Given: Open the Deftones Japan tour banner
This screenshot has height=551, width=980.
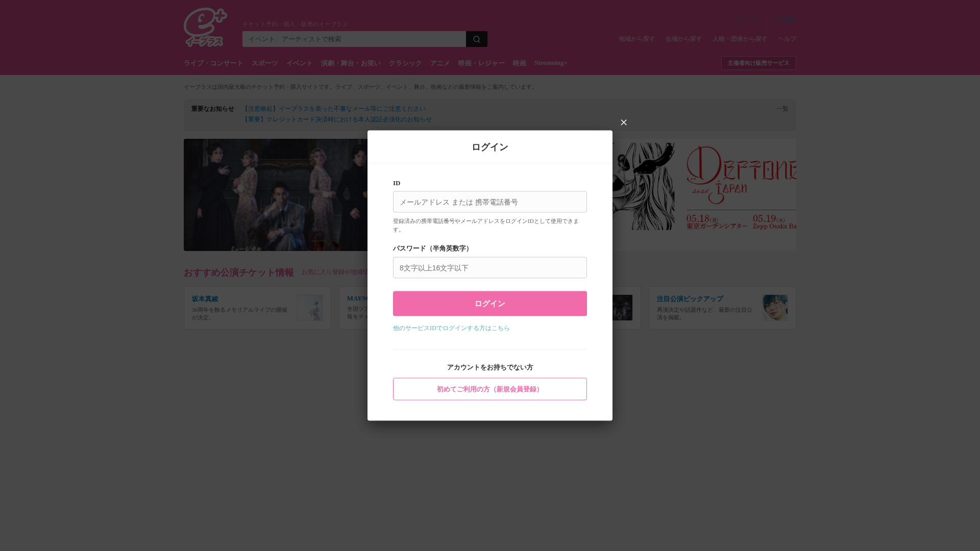Looking at the screenshot, I should [x=704, y=195].
